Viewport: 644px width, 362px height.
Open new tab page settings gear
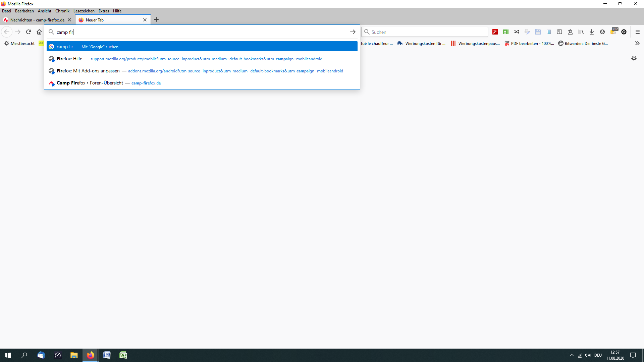(634, 58)
